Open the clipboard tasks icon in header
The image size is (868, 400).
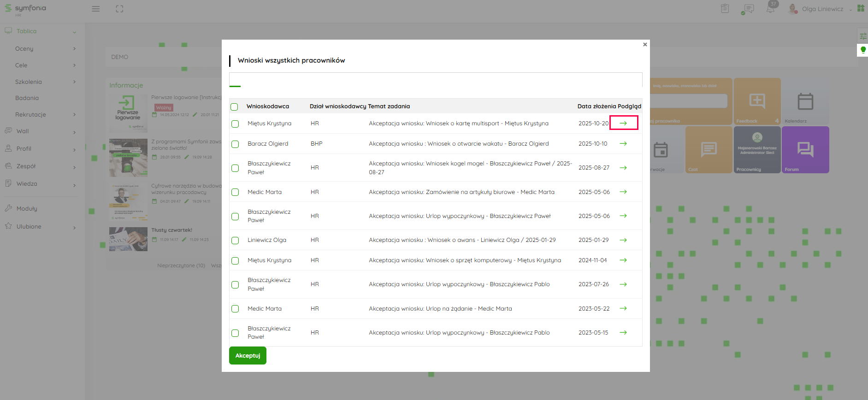725,9
